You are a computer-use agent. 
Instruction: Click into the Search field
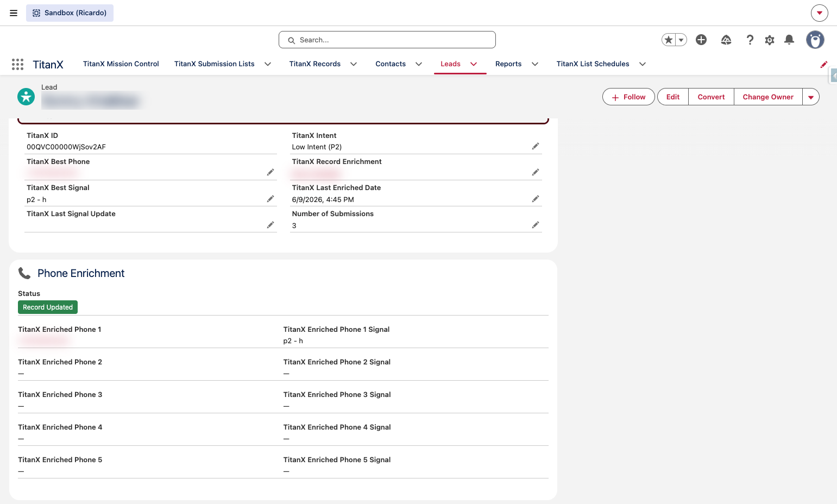tap(387, 40)
